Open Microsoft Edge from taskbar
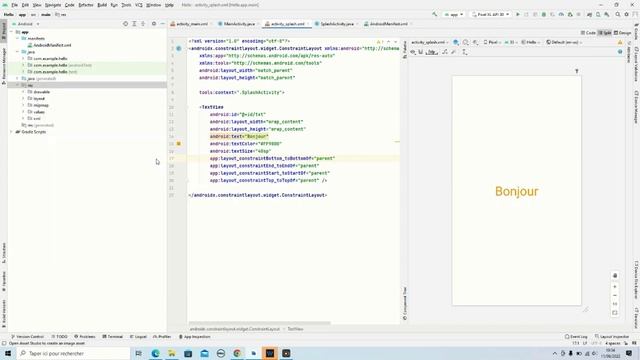Screen dimensions: 640x360 coord(156,353)
